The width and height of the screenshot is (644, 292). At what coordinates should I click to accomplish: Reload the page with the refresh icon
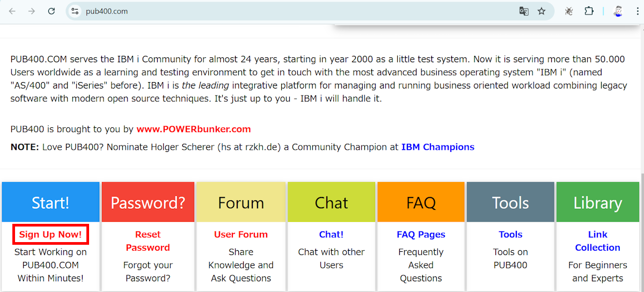tap(52, 11)
